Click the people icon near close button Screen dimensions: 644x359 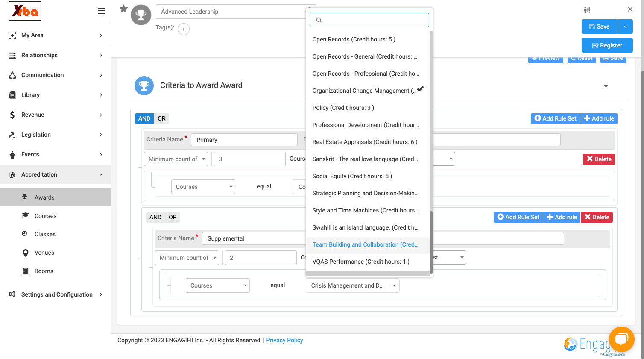point(587,10)
